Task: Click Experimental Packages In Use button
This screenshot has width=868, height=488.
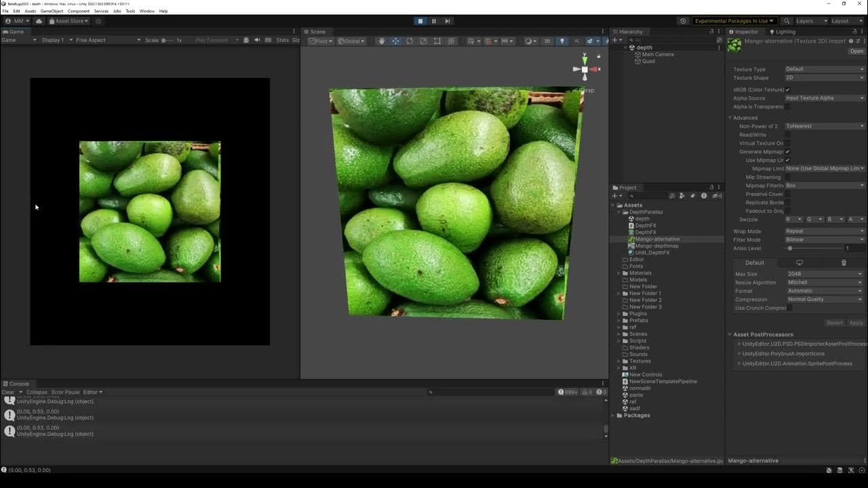Action: [734, 21]
